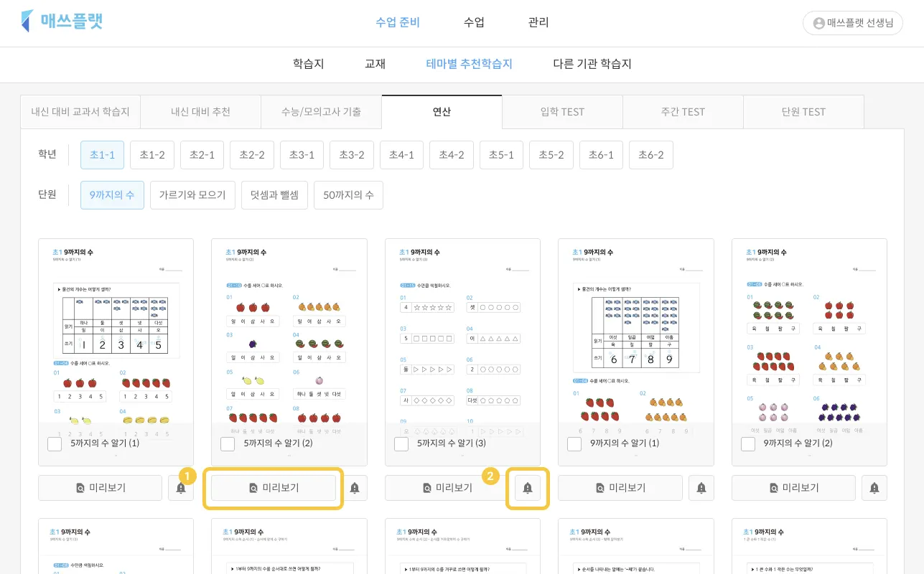924x574 pixels.
Task: Switch to the 내신 대비 교과서 학습지 tab
Action: tap(80, 112)
